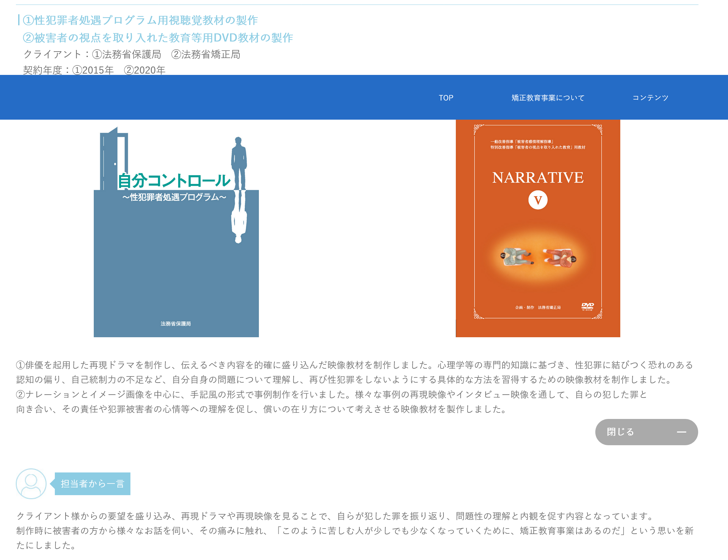Select コンテンツ in the blue navigation bar

coord(650,98)
